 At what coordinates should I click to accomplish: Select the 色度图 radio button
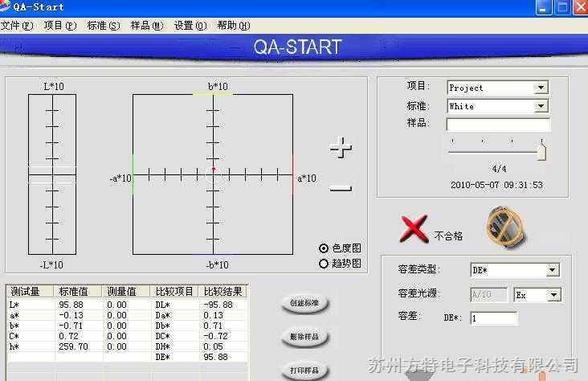pos(323,248)
